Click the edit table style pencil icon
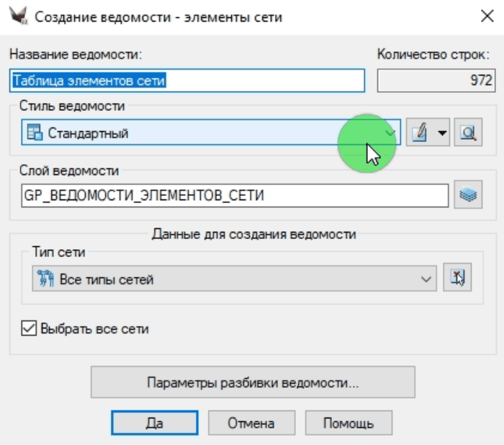The image size is (504, 445). (420, 132)
